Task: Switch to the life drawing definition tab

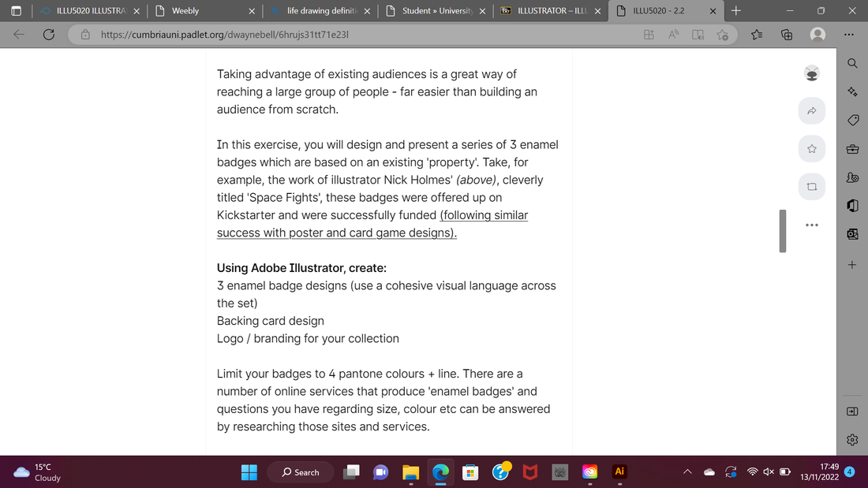Action: tap(320, 10)
